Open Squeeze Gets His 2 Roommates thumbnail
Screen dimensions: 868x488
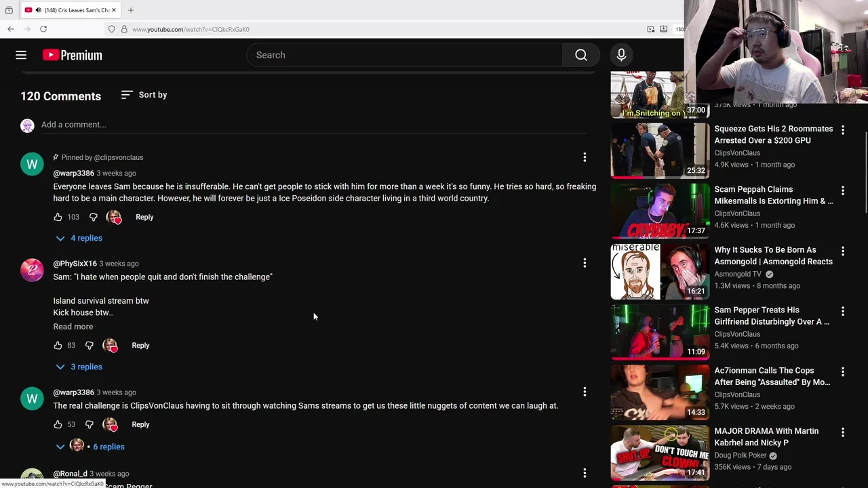point(660,150)
